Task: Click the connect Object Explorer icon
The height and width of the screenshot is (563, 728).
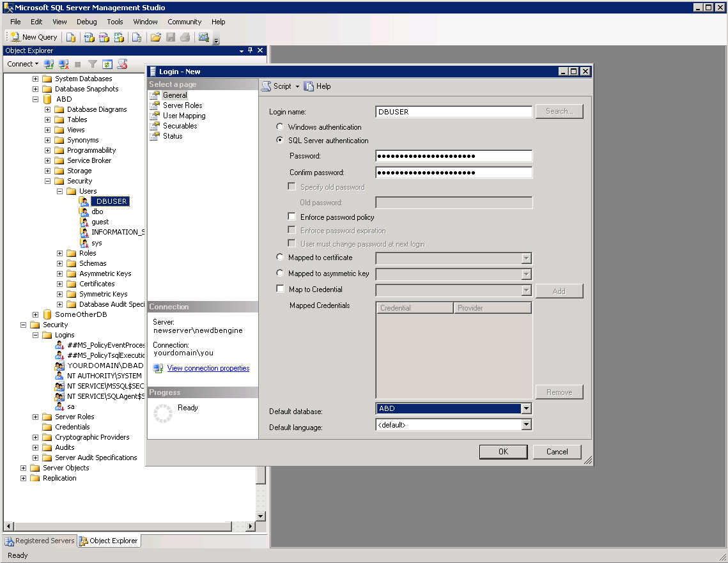Action: click(49, 64)
